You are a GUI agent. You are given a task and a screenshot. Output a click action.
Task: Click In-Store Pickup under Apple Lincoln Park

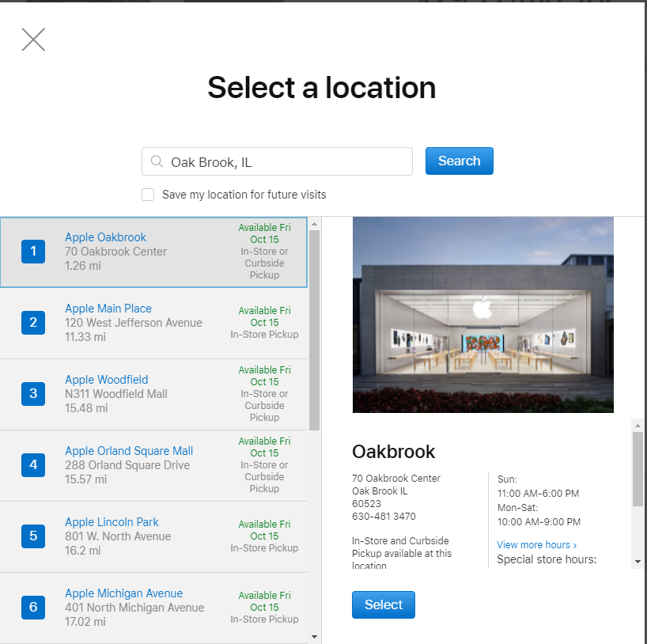(x=264, y=547)
